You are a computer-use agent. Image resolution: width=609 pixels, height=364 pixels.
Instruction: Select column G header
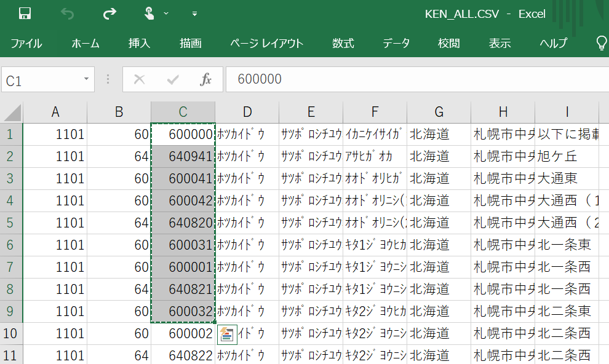coord(439,112)
